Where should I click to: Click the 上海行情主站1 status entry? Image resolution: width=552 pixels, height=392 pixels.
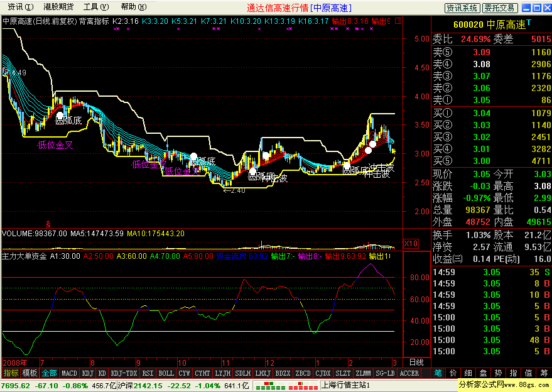345,385
